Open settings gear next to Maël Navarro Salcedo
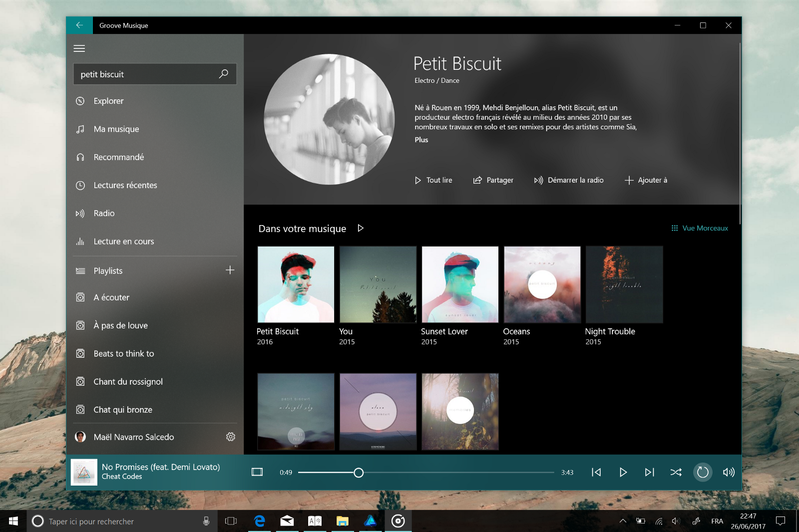Image resolution: width=799 pixels, height=532 pixels. pyautogui.click(x=230, y=437)
